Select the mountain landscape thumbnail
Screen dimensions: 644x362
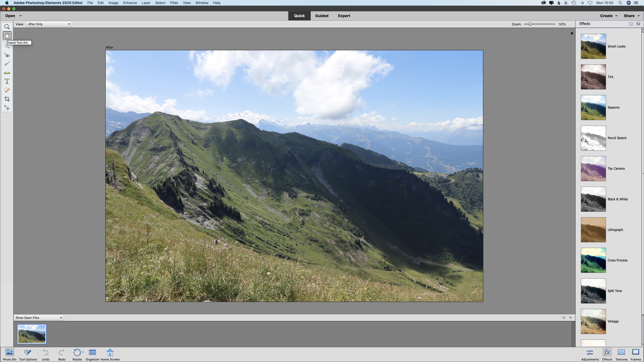[31, 333]
